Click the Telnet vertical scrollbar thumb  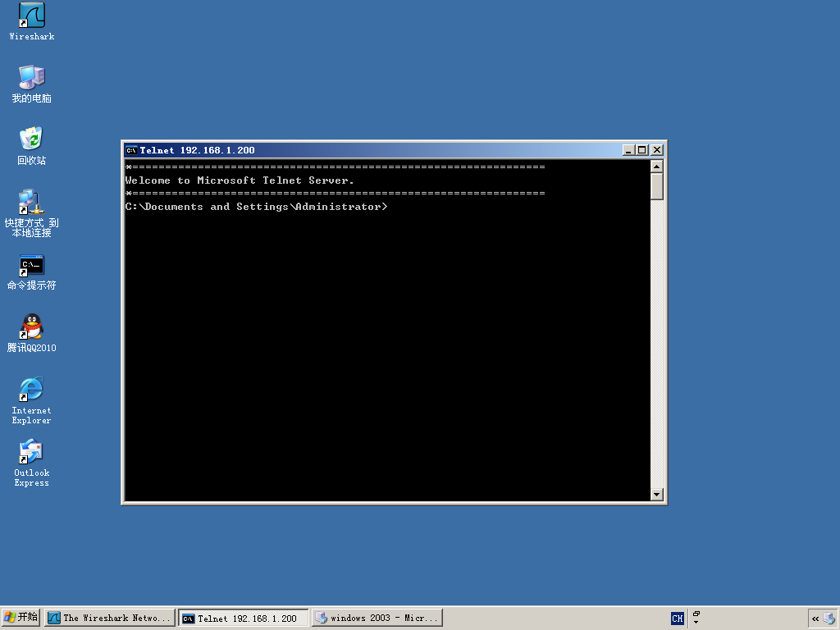click(x=657, y=186)
